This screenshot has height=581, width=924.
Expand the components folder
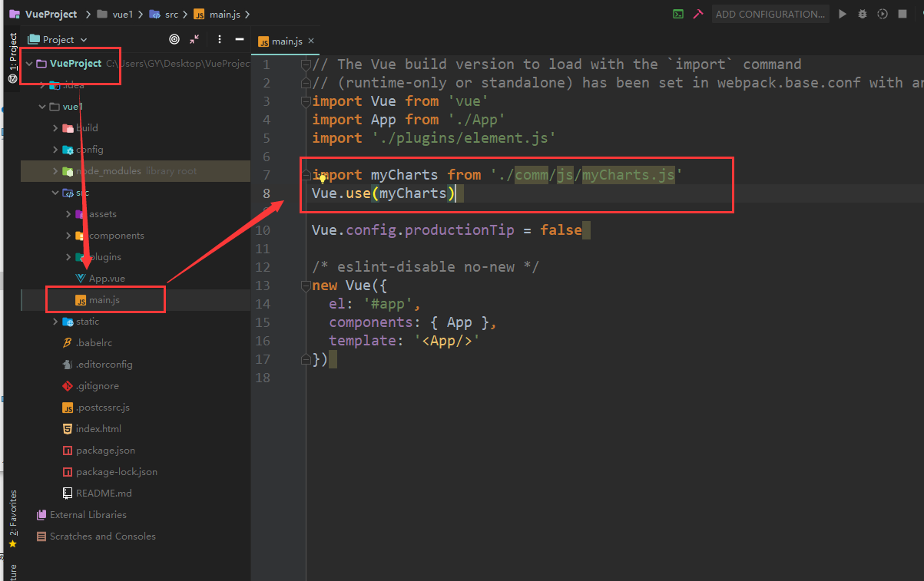point(68,236)
